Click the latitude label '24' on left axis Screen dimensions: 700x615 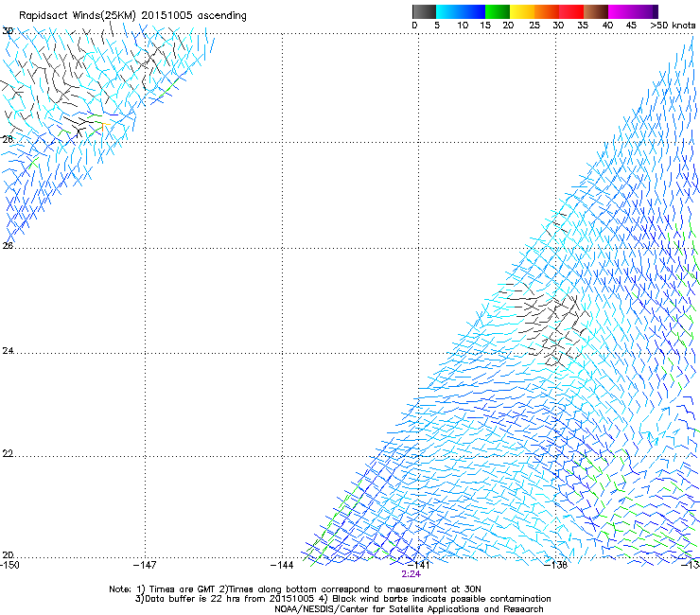(x=8, y=351)
